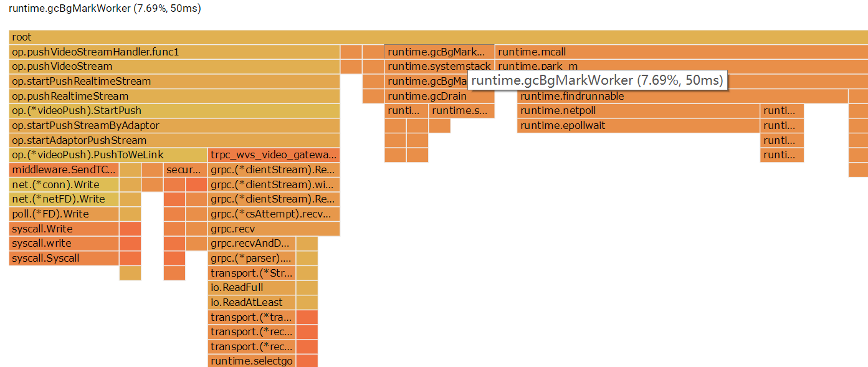Select the syscall.Syscall frame
The image size is (868, 367).
pyautogui.click(x=64, y=259)
